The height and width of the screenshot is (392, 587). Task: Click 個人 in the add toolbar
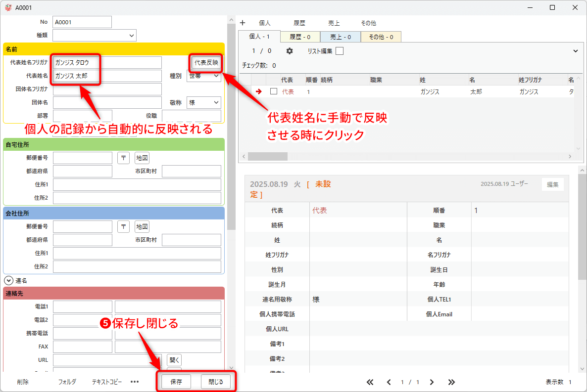coord(265,23)
